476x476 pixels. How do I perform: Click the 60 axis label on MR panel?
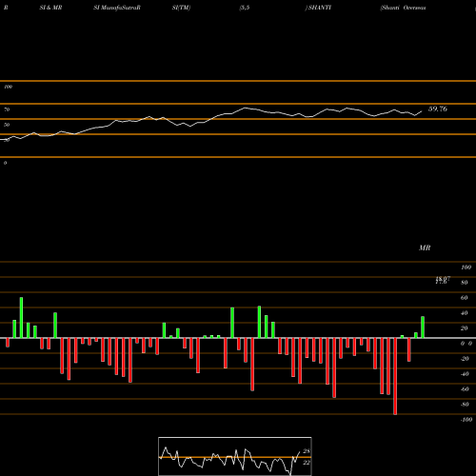click(464, 298)
